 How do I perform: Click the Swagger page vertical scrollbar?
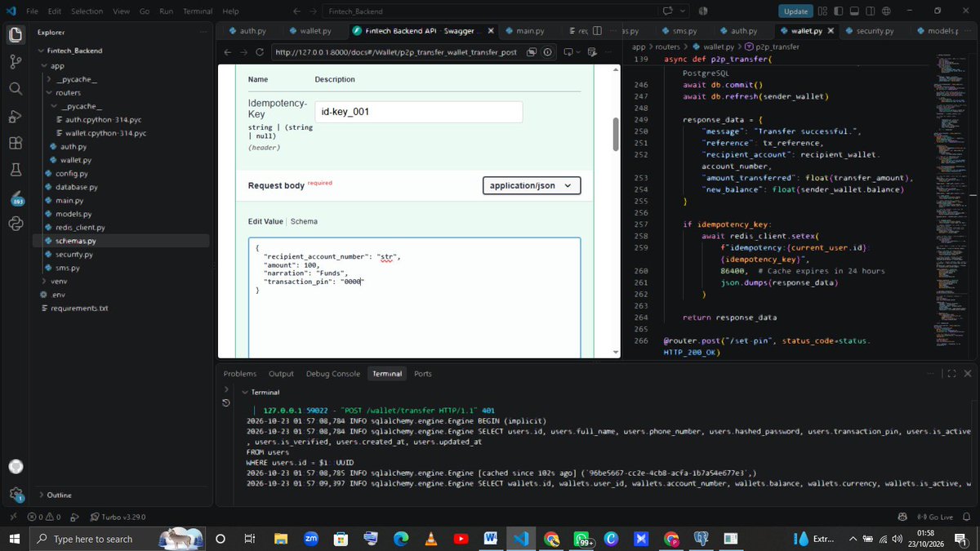click(616, 134)
